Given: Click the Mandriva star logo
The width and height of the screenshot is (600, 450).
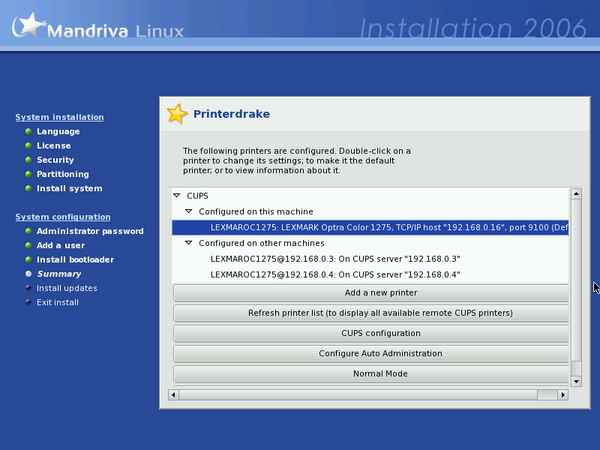Looking at the screenshot, I should click(29, 25).
